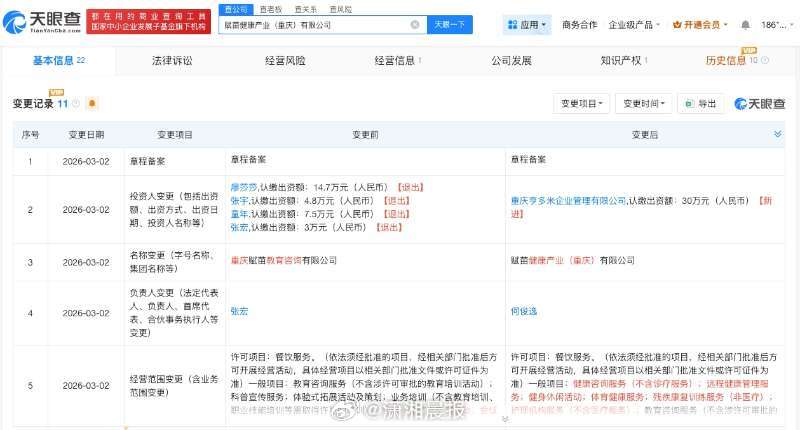Open investor link 廖莎莎

[x=244, y=187]
